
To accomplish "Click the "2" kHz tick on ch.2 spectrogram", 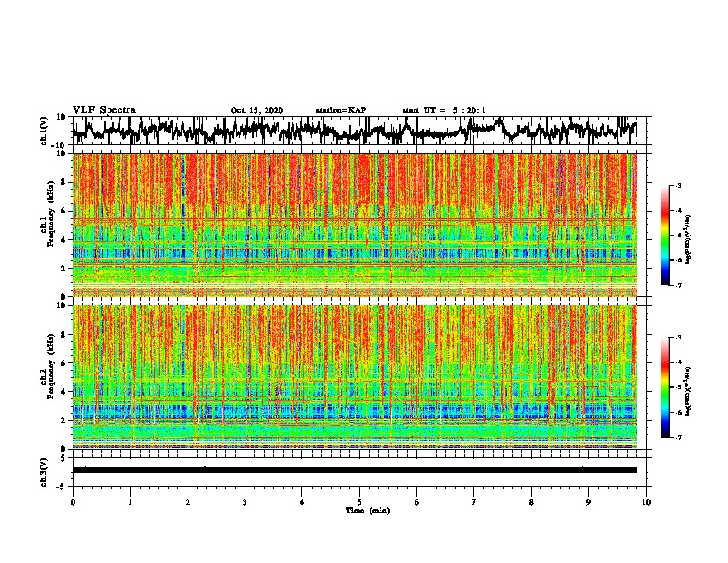I will click(x=63, y=420).
